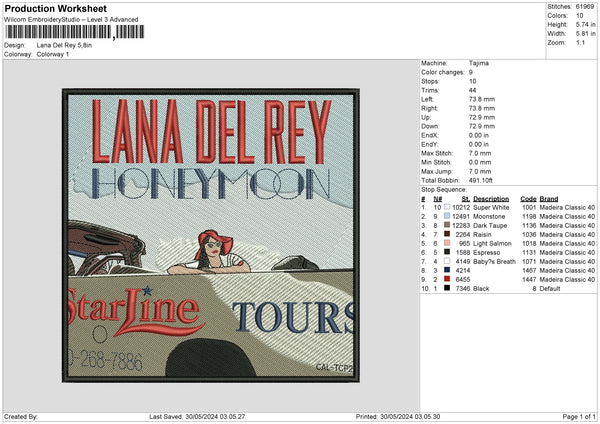This screenshot has height=424, width=600.
Task: Click the Page 1 of 1 footer text
Action: coord(579,416)
